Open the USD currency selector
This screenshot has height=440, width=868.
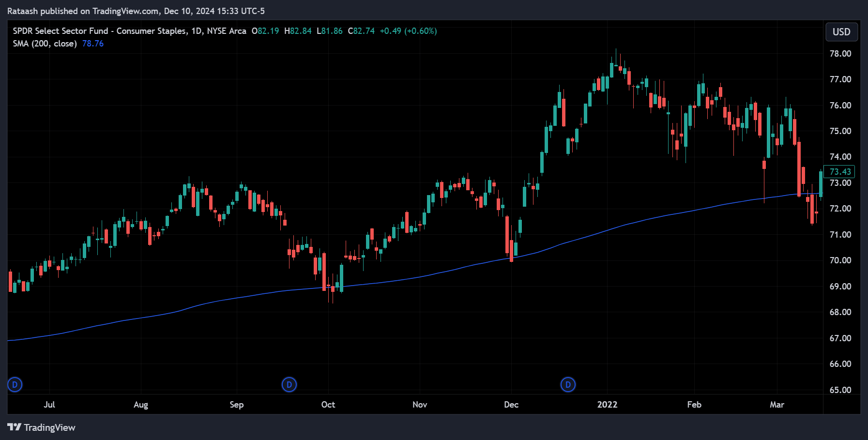coord(841,32)
